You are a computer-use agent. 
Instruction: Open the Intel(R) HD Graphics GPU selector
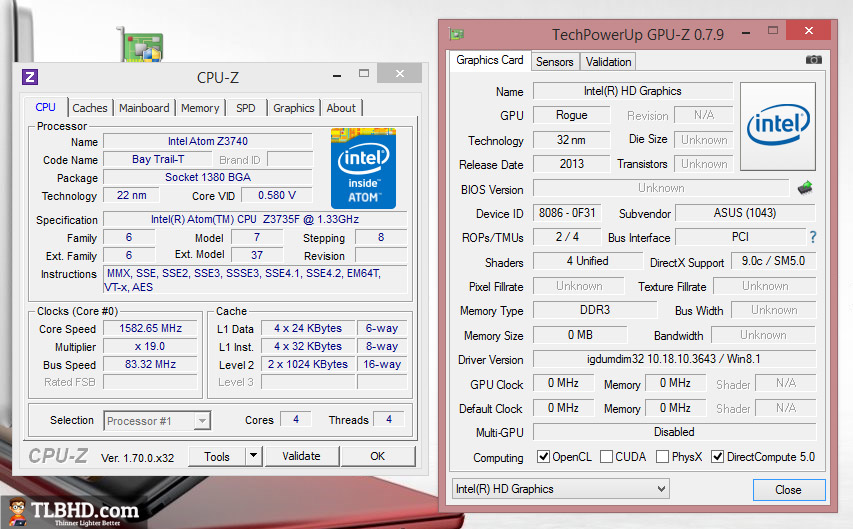(560, 489)
